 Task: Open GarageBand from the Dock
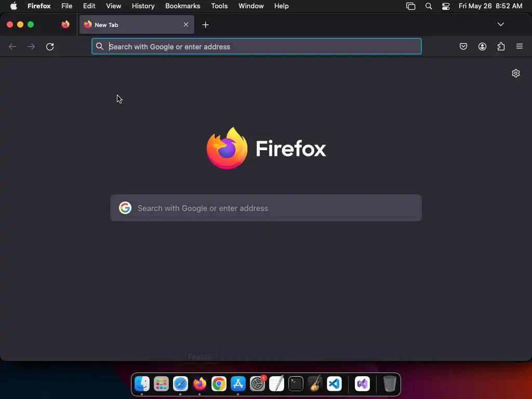[315, 384]
